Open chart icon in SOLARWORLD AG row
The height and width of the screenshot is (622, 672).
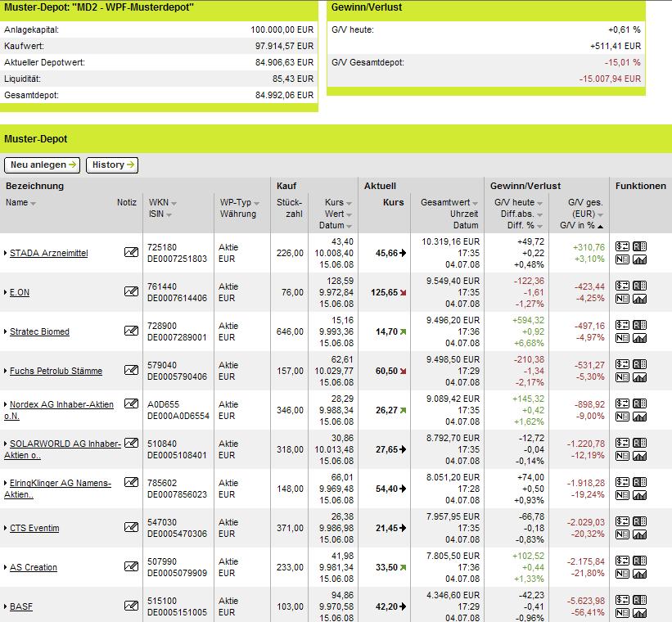click(x=639, y=456)
